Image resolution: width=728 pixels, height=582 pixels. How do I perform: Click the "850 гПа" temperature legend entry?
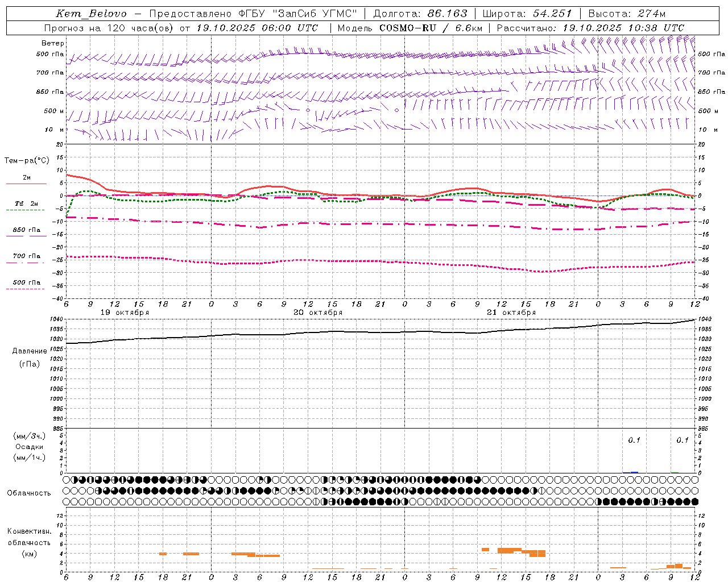coord(26,230)
